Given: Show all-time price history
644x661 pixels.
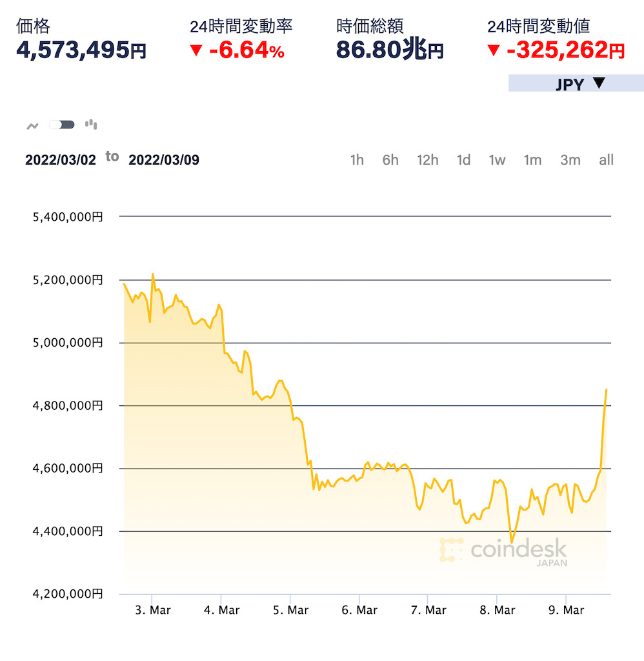Looking at the screenshot, I should click(606, 160).
